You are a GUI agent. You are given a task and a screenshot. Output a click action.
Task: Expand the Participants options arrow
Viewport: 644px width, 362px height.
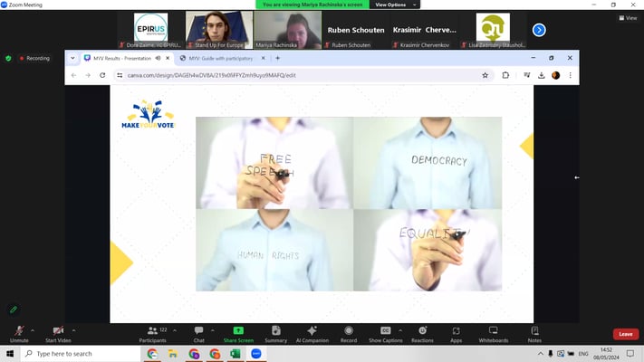175,330
